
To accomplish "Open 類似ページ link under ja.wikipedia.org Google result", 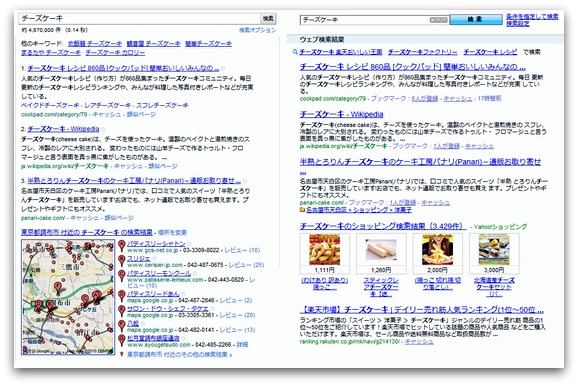I will pos(163,166).
